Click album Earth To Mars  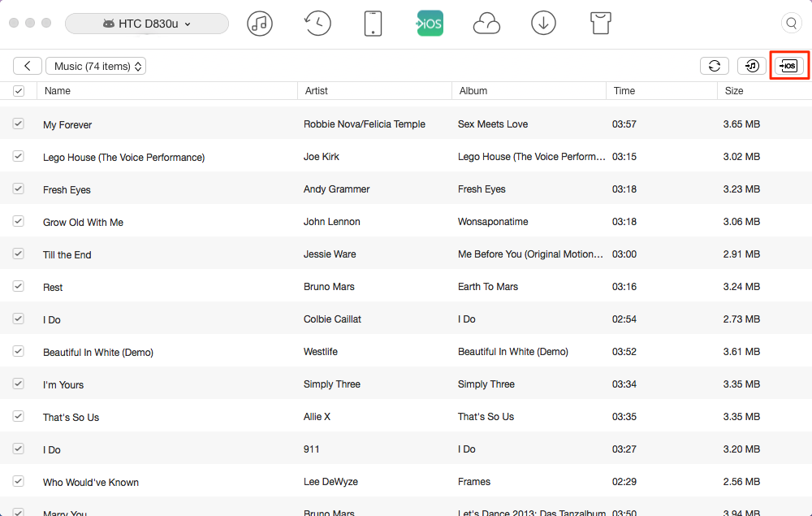(488, 287)
